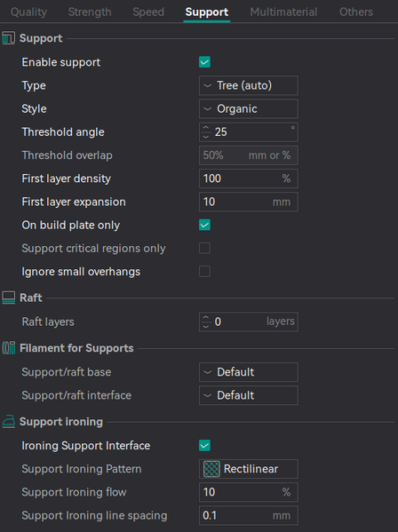Open the Support/raft base filament dropdown
The image size is (398, 532).
[249, 372]
